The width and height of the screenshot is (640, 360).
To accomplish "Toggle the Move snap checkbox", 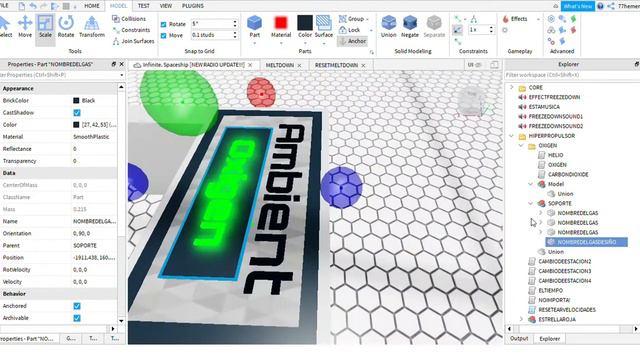I will tap(164, 36).
